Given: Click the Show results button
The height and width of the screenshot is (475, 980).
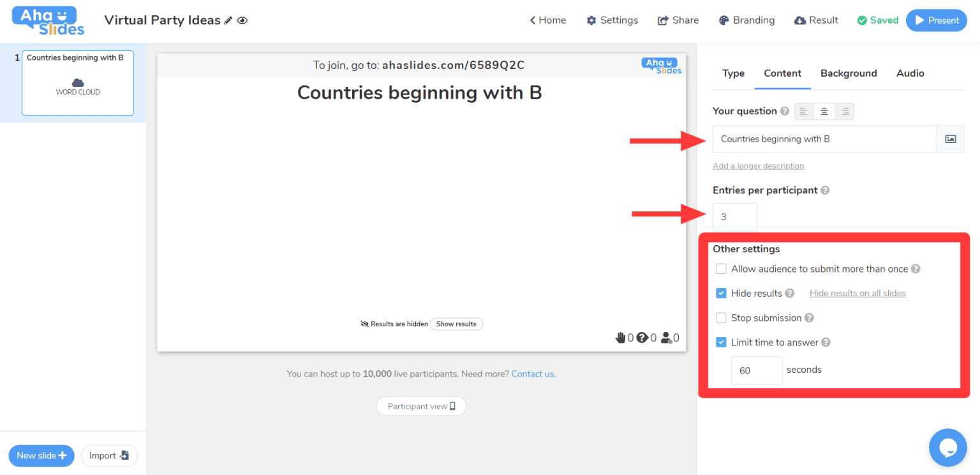Looking at the screenshot, I should tap(456, 324).
